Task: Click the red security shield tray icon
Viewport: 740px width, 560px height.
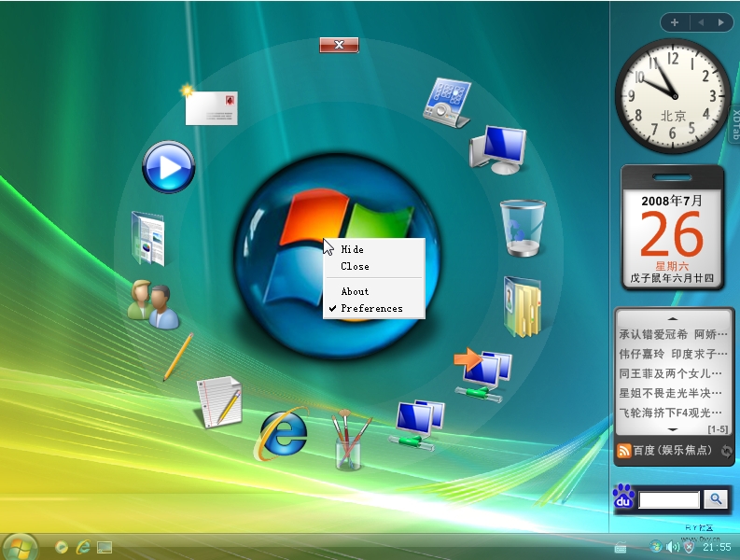Action: coord(689,547)
